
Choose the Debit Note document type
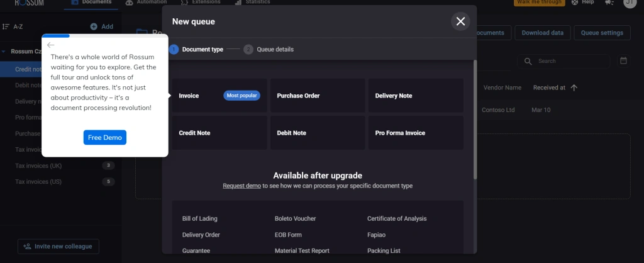(x=318, y=133)
